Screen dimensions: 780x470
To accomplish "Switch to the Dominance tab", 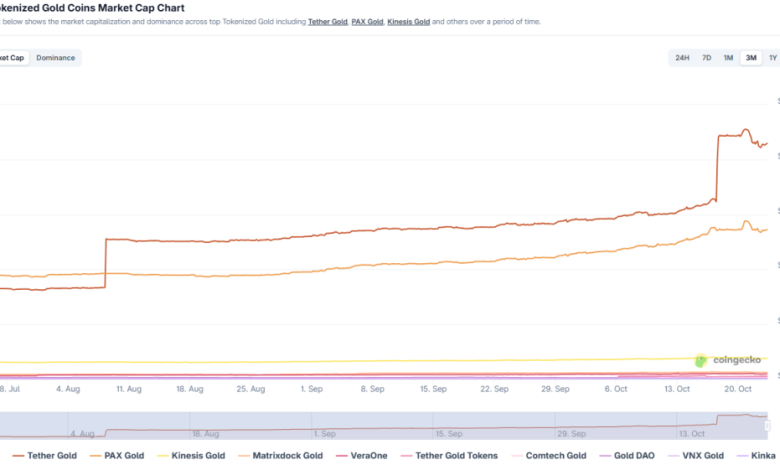I will click(x=56, y=58).
